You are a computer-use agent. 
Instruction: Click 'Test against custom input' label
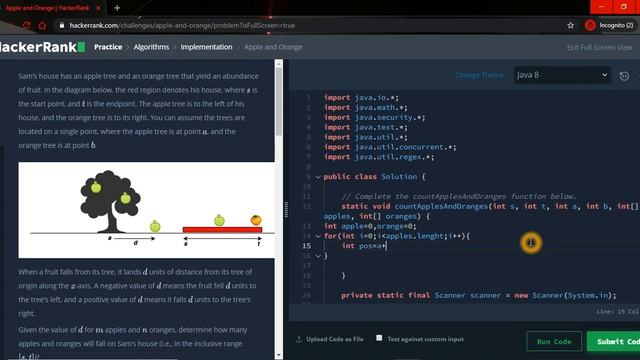click(x=425, y=339)
